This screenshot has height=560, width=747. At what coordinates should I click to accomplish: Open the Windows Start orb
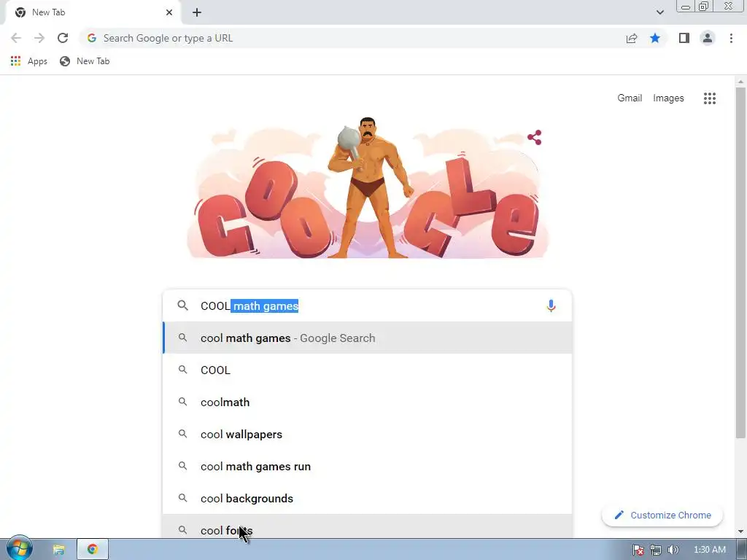click(x=19, y=548)
